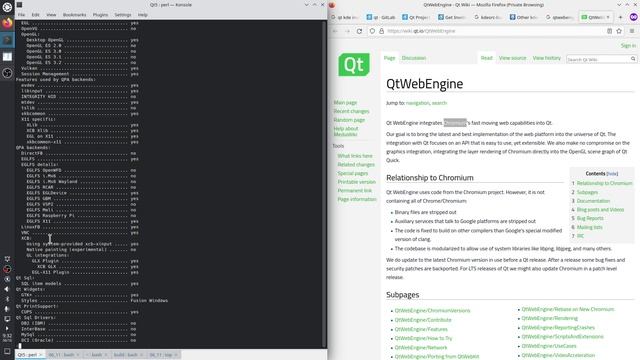Open a new Firefox tab with plus button
Screen dimensions: 640x360
(620, 17)
